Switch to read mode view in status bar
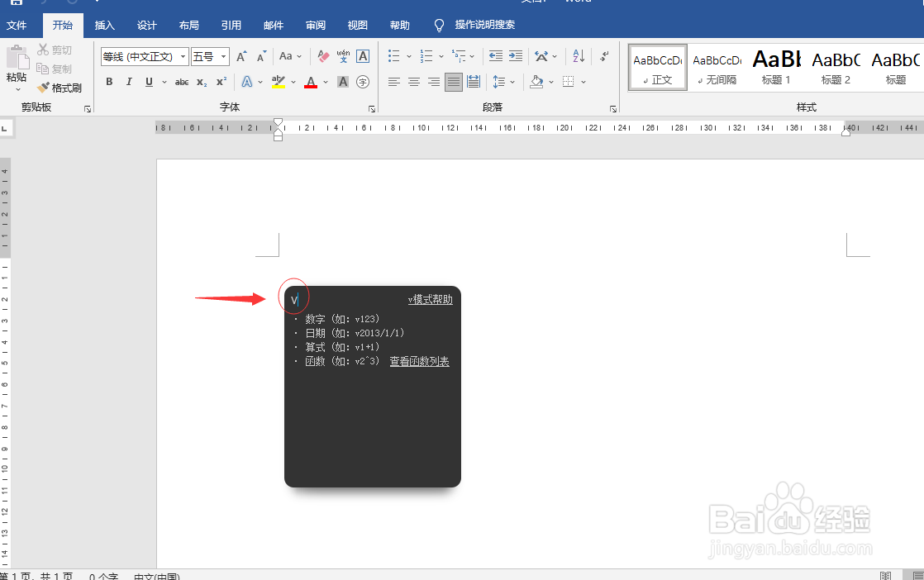This screenshot has width=924, height=580. coord(885,576)
